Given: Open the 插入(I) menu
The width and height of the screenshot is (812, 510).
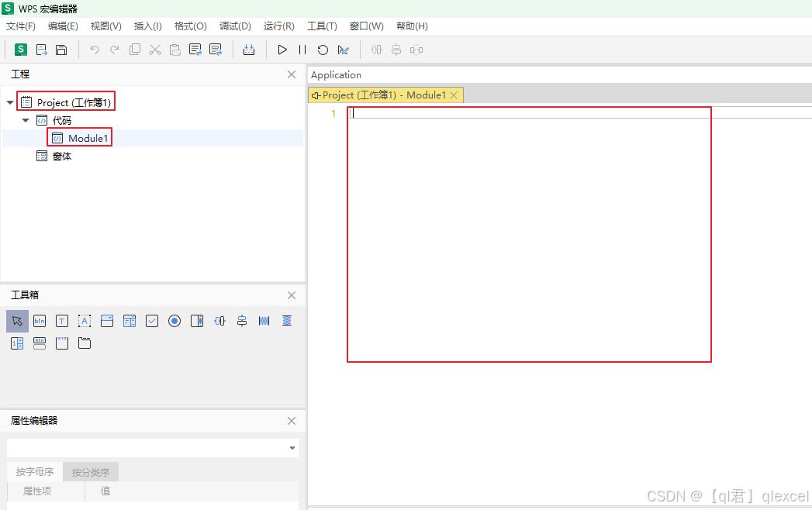Looking at the screenshot, I should click(147, 26).
